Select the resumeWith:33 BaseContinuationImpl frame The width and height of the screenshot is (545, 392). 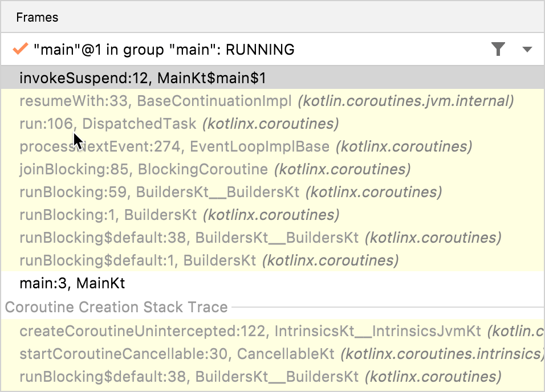171,101
